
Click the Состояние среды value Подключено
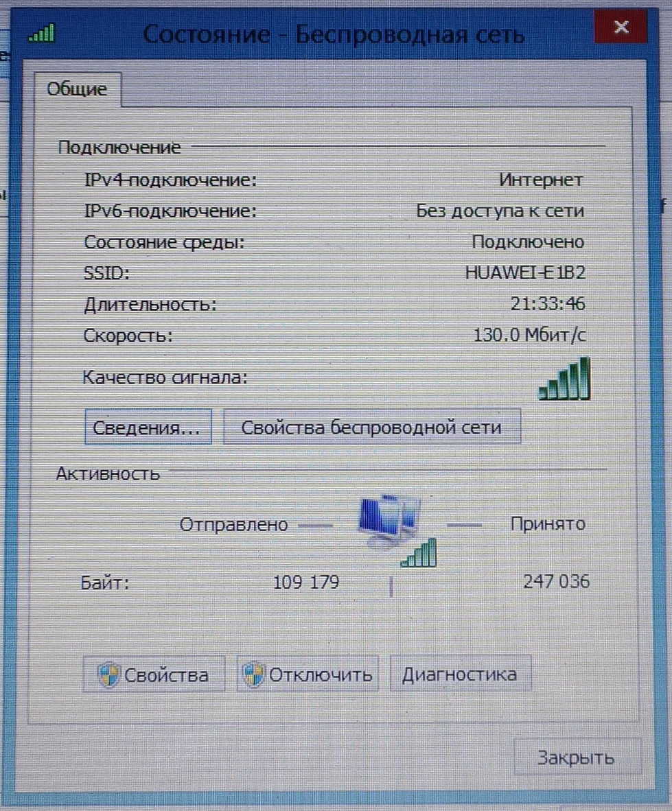point(528,242)
